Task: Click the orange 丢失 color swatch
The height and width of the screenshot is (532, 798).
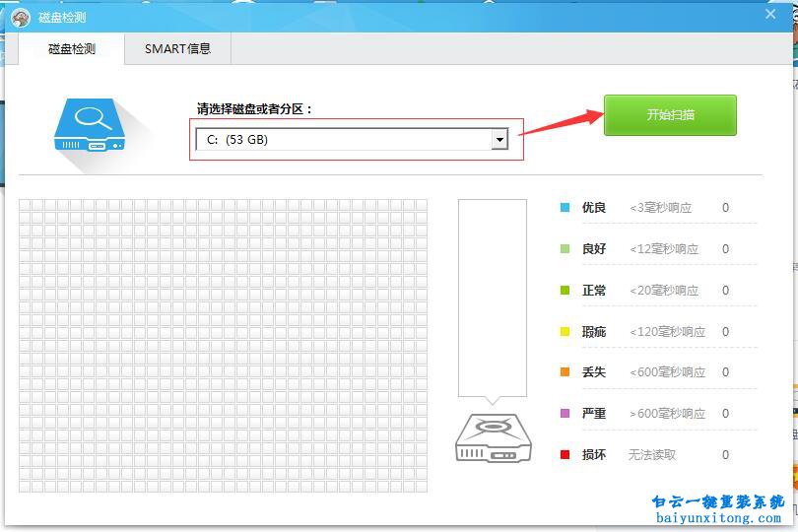Action: click(x=565, y=372)
